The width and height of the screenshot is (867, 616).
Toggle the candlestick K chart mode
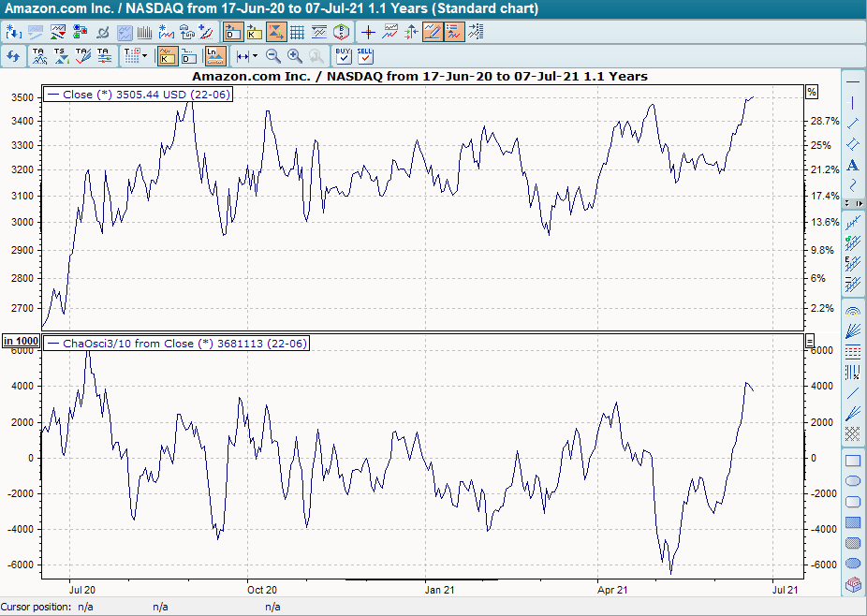(169, 55)
